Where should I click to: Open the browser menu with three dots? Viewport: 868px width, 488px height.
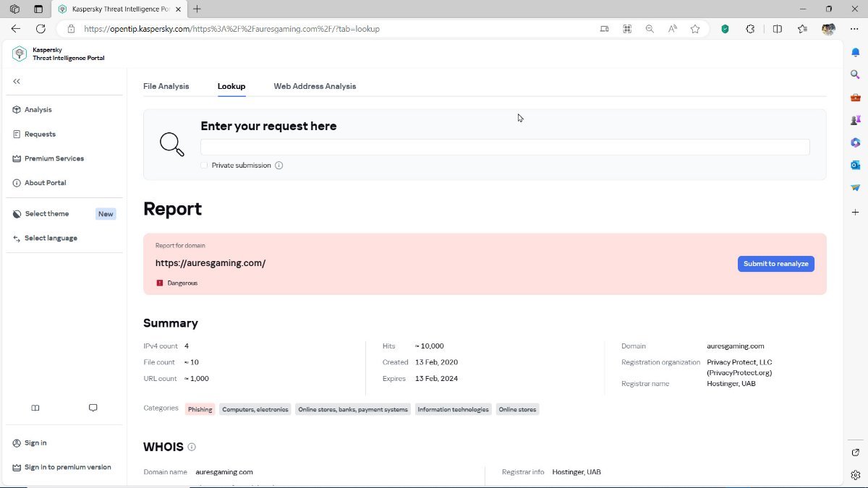(x=854, y=29)
